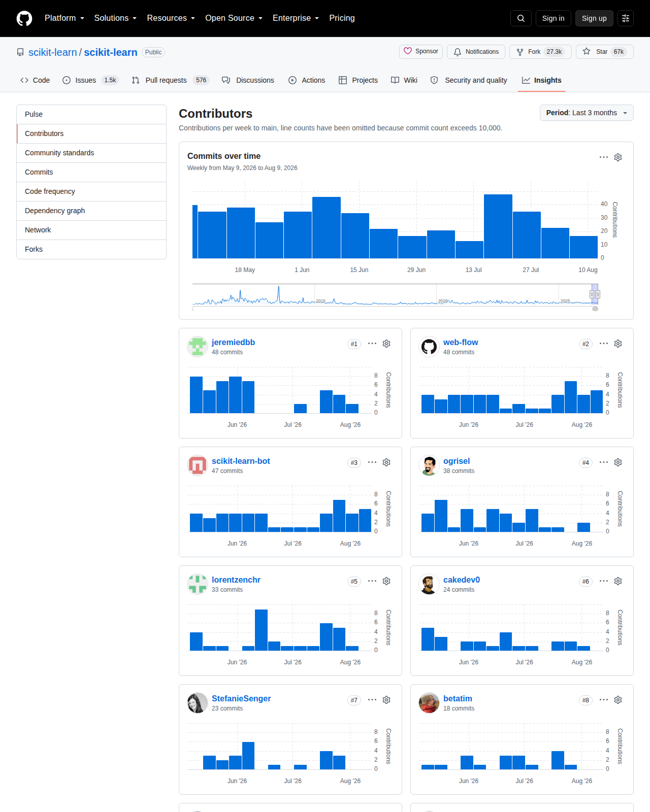Expand the Enterprise menu
Screen dimensions: 650x812
click(x=296, y=18)
